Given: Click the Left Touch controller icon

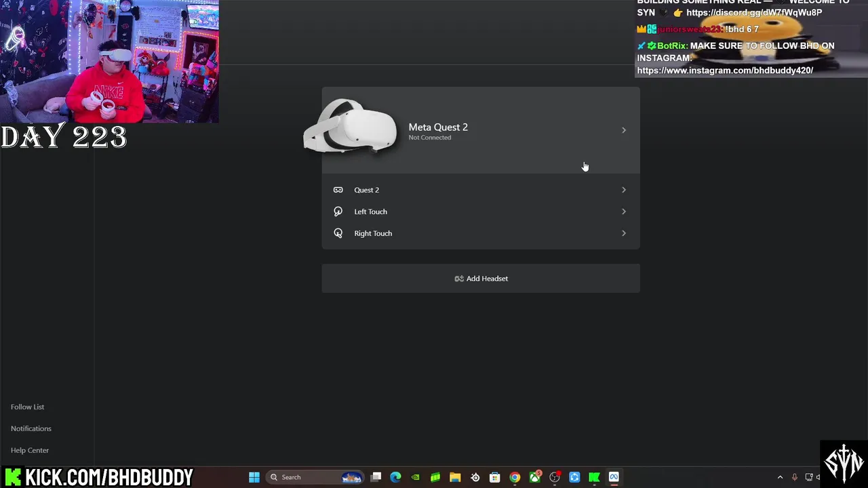Looking at the screenshot, I should coord(338,211).
